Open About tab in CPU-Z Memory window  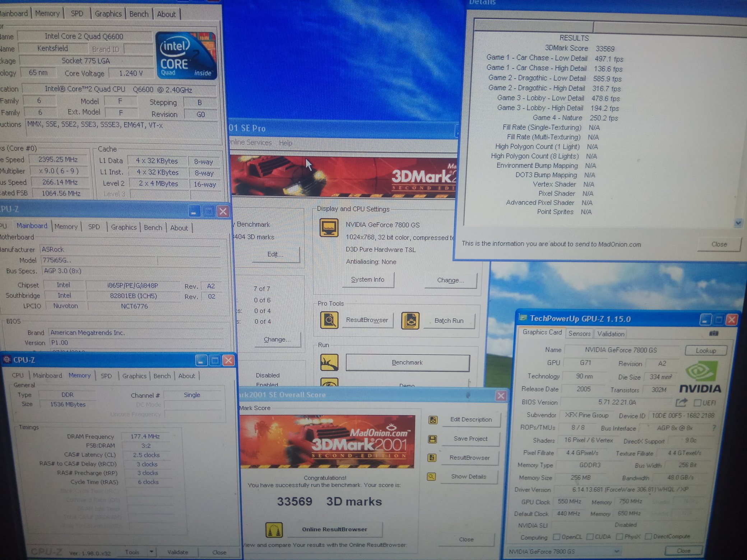(x=187, y=376)
